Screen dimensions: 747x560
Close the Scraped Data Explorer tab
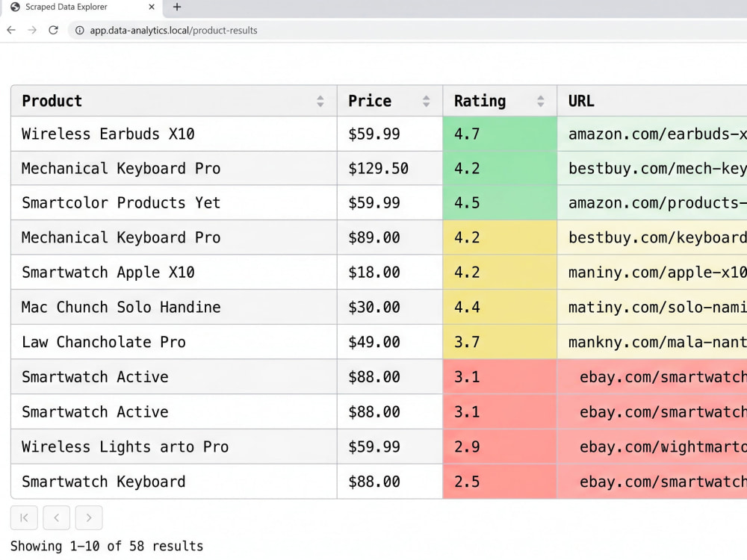coord(152,7)
